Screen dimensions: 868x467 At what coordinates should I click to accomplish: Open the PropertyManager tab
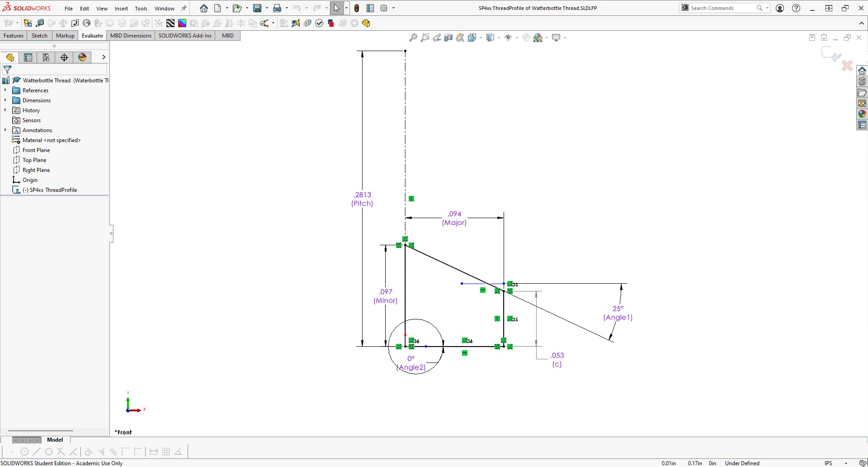[x=28, y=57]
